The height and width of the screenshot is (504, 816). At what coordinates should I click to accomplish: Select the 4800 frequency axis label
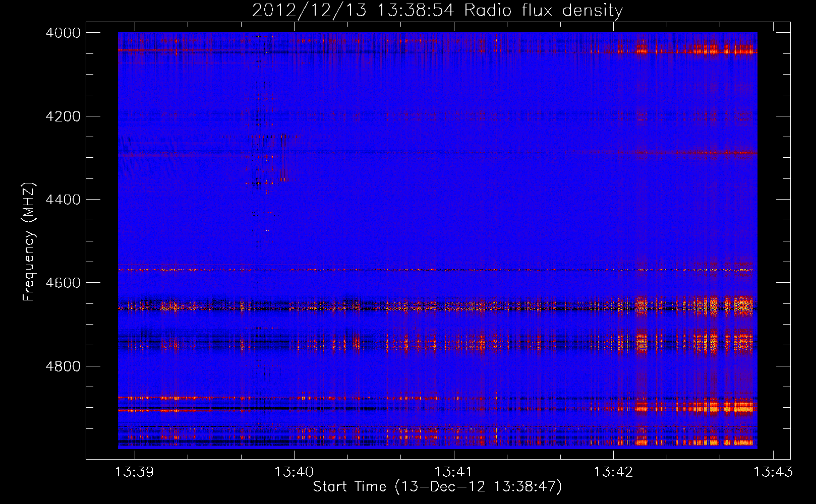coord(63,366)
